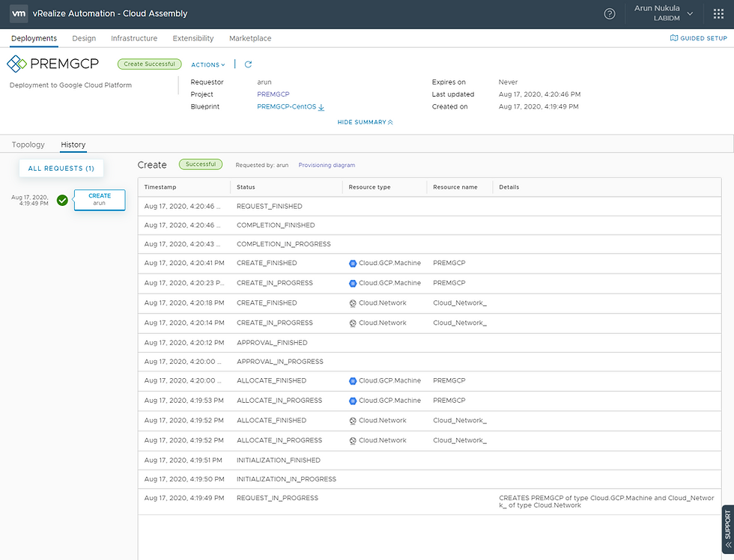Viewport: 734px width, 560px height.
Task: Click the Expires on Never value
Action: pyautogui.click(x=508, y=82)
